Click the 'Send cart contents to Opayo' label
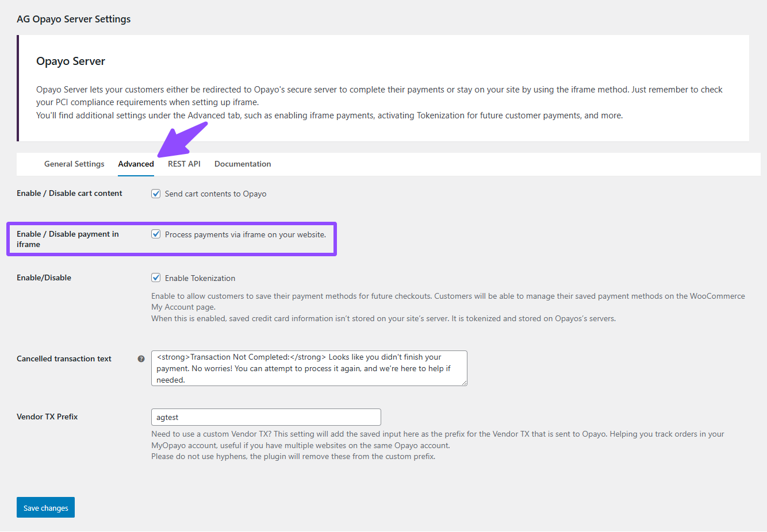 (216, 194)
